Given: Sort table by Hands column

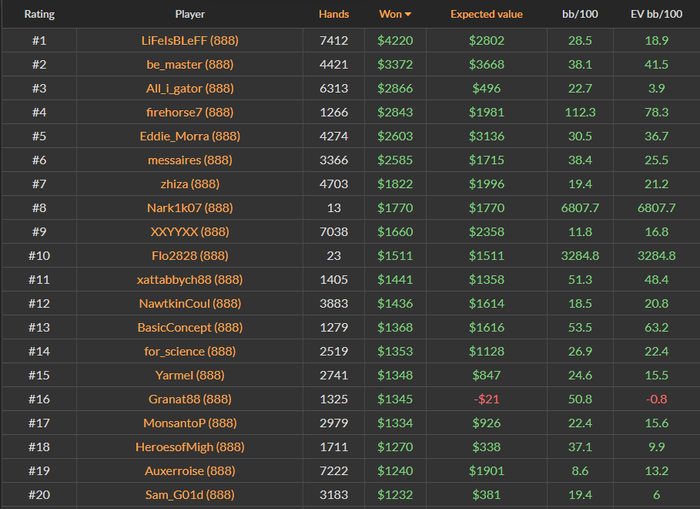Looking at the screenshot, I should pos(334,15).
